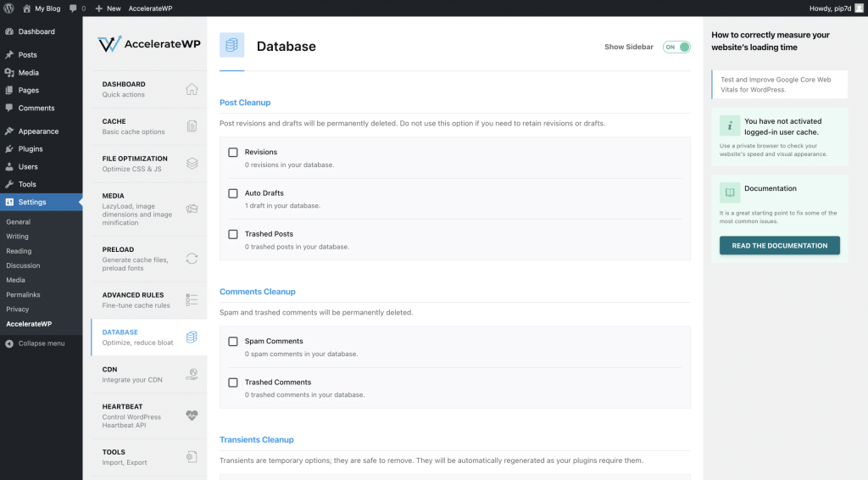Click '0 revisions in your database.' text
The image size is (868, 480).
290,165
